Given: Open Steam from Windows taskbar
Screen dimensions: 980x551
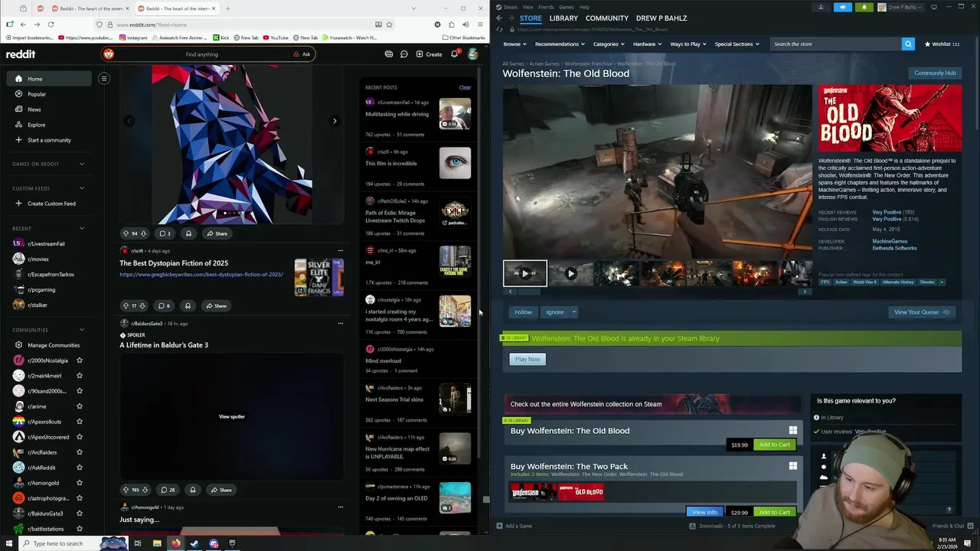Looking at the screenshot, I should [194, 543].
